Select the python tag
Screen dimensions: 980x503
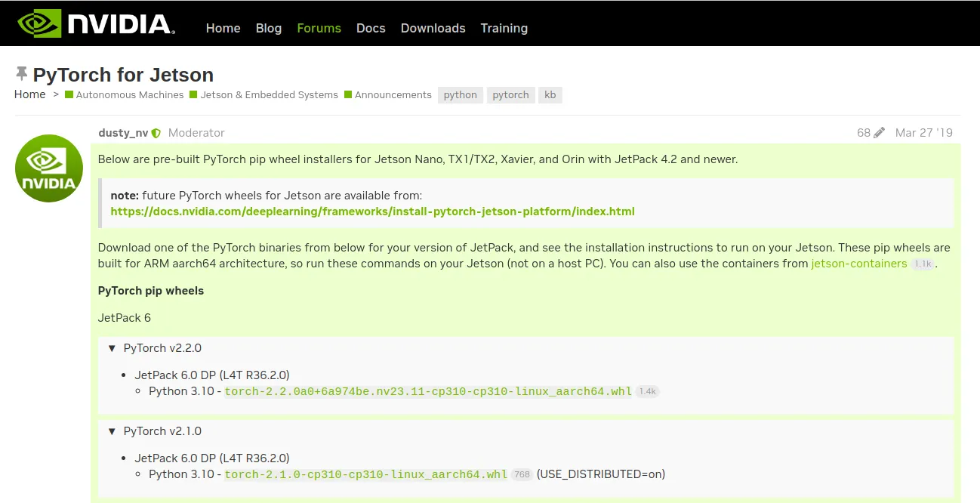point(460,94)
